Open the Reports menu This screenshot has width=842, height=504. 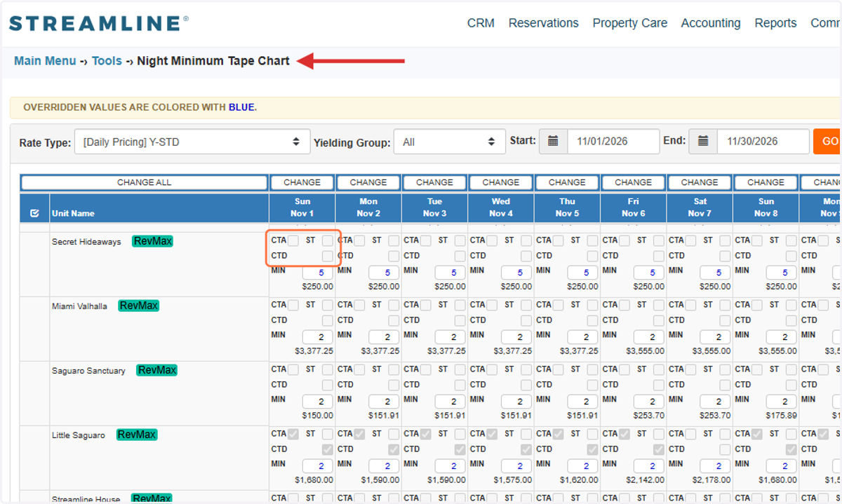(x=776, y=23)
